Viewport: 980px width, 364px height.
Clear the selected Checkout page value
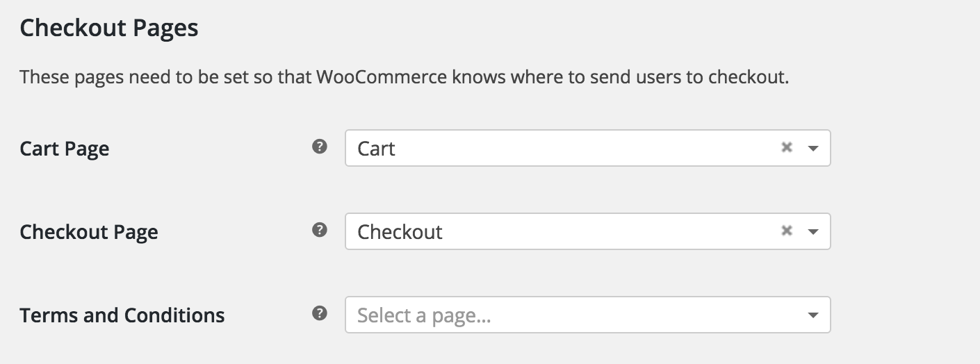pyautogui.click(x=787, y=231)
